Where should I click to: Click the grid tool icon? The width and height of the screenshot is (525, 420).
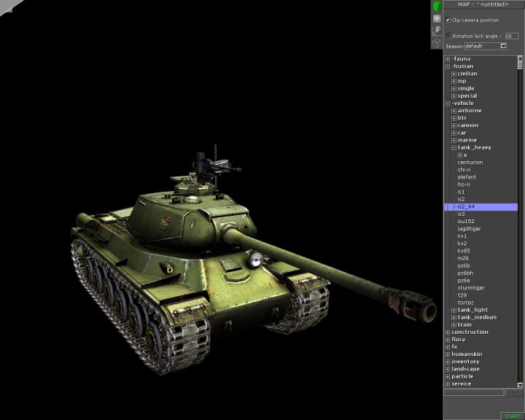coord(437,18)
